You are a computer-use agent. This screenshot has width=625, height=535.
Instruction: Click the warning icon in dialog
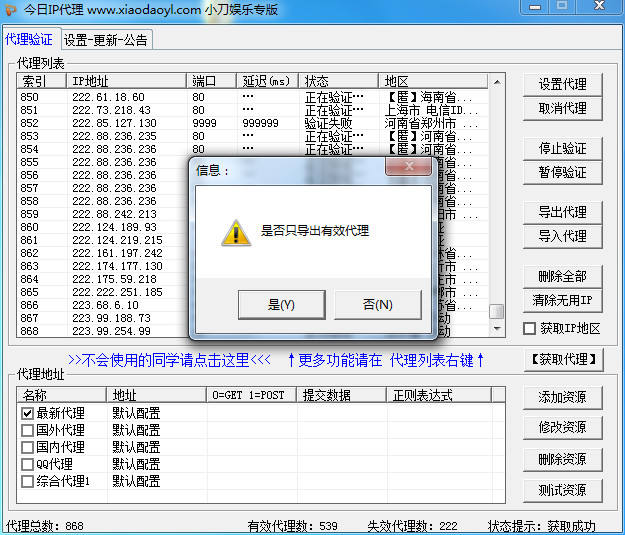click(x=235, y=232)
